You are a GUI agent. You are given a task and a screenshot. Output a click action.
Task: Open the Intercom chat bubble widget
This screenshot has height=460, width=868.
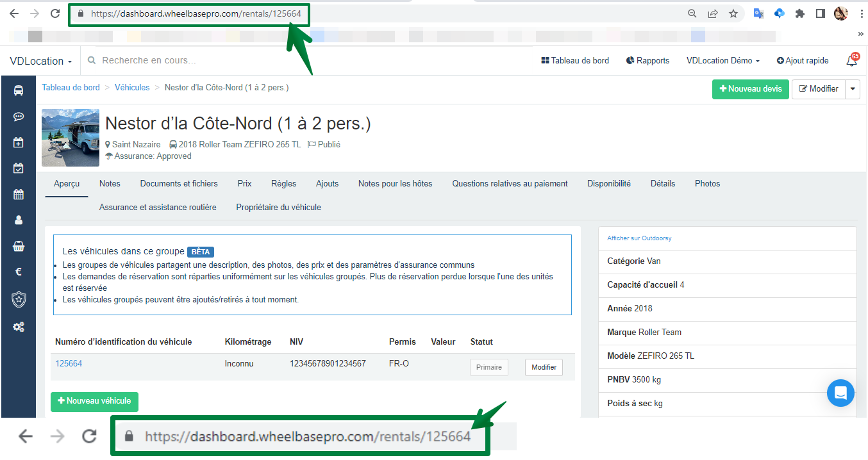tap(840, 393)
